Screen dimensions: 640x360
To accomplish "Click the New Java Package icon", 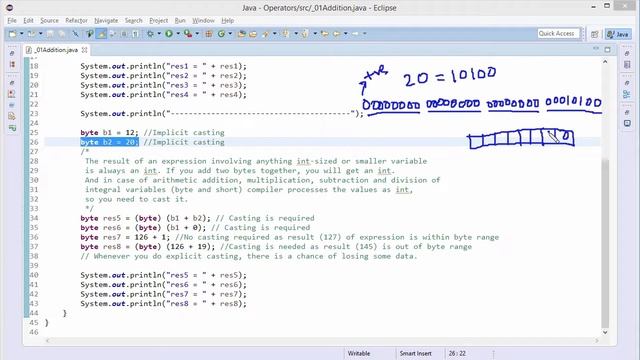I will (x=209, y=34).
